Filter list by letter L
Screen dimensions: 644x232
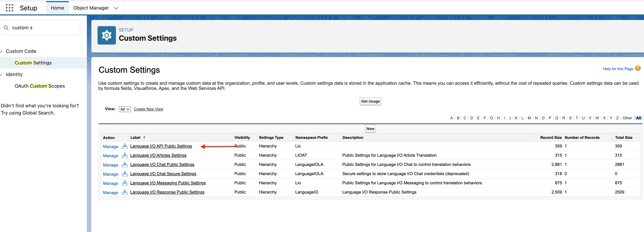coord(523,118)
